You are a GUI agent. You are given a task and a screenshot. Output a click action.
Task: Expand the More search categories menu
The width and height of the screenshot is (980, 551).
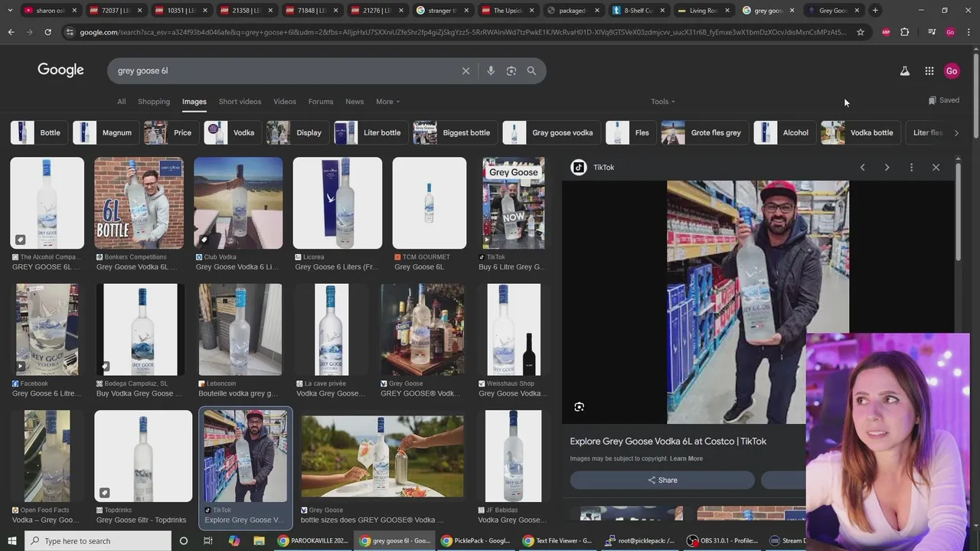point(387,101)
